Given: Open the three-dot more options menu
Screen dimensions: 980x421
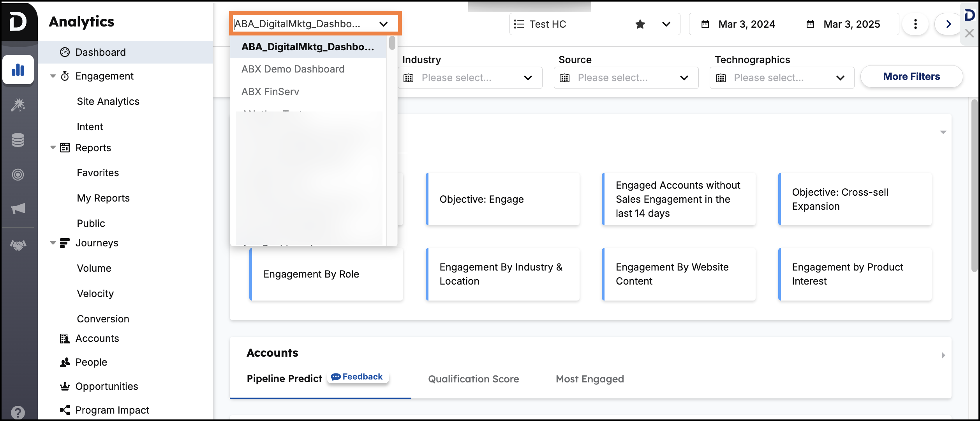Looking at the screenshot, I should point(915,24).
